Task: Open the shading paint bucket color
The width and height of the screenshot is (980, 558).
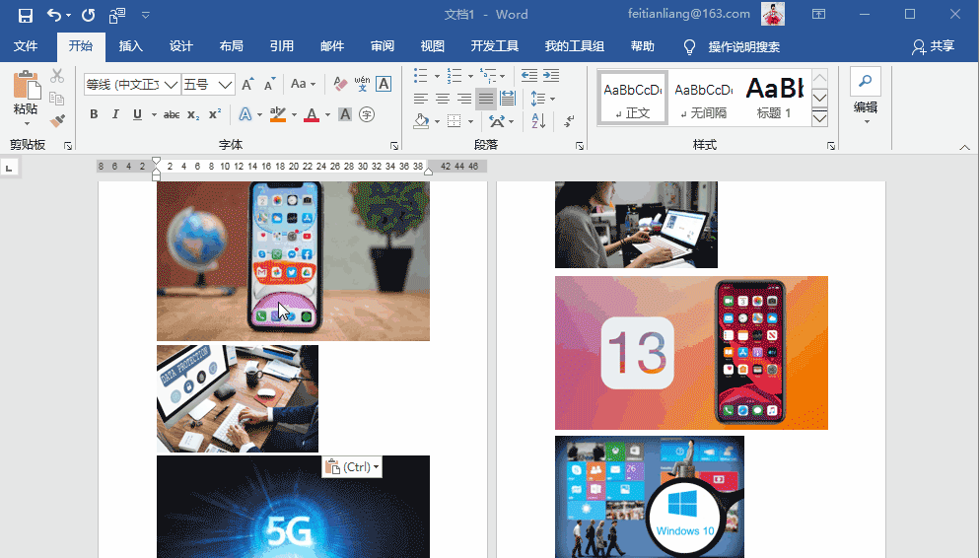Action: 421,120
